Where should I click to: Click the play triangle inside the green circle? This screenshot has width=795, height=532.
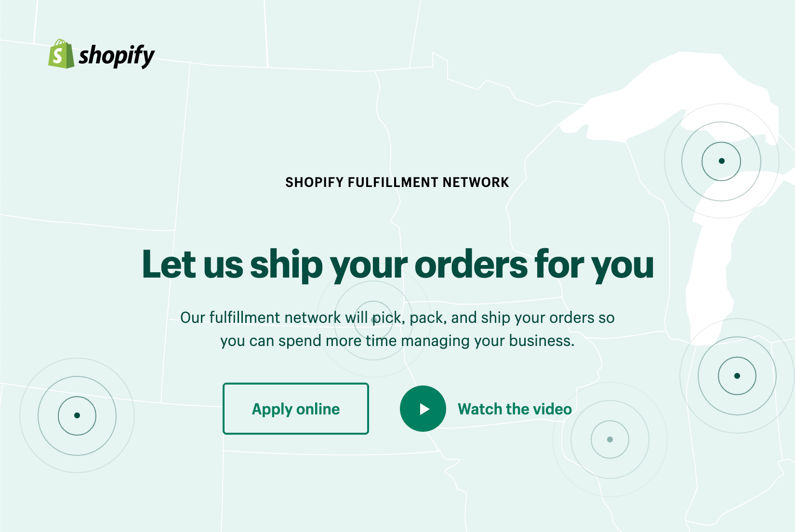424,409
